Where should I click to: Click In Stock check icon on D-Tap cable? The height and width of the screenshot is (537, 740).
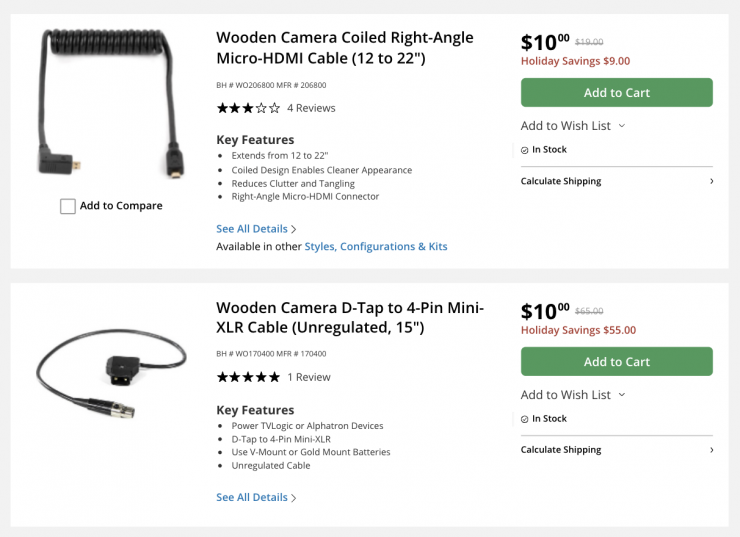pos(525,419)
